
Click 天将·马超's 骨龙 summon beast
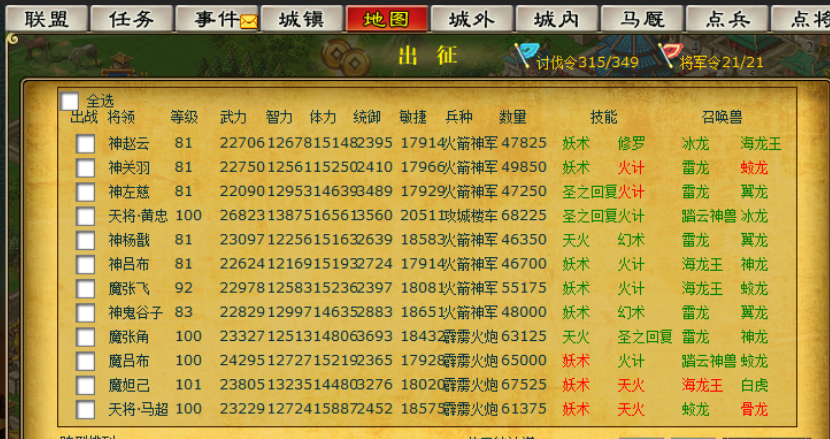[x=754, y=409]
